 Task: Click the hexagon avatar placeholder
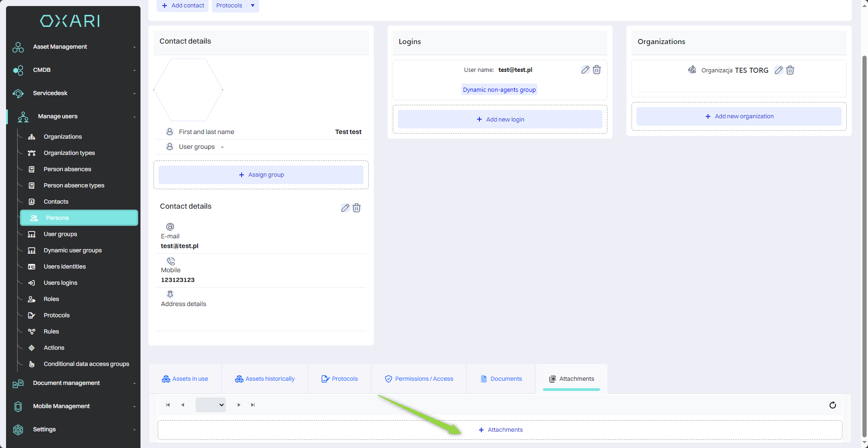[188, 90]
